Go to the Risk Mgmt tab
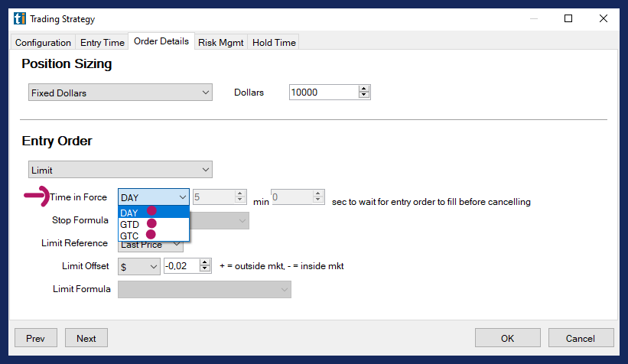Screen dimensions: 628x364 pos(221,43)
